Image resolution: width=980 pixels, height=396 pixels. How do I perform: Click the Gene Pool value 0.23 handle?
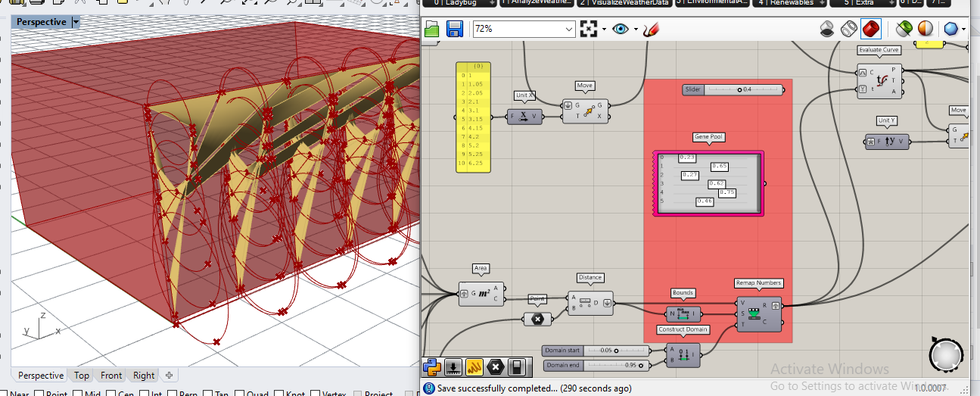pos(687,157)
